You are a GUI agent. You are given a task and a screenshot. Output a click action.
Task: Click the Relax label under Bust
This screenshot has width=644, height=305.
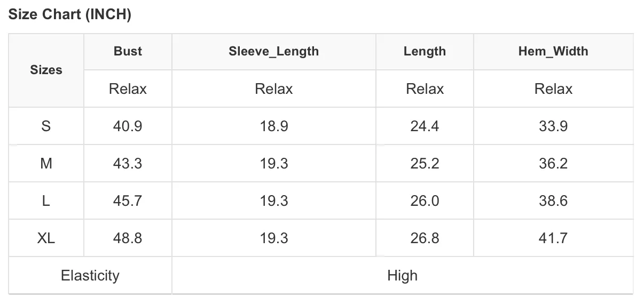pyautogui.click(x=128, y=89)
